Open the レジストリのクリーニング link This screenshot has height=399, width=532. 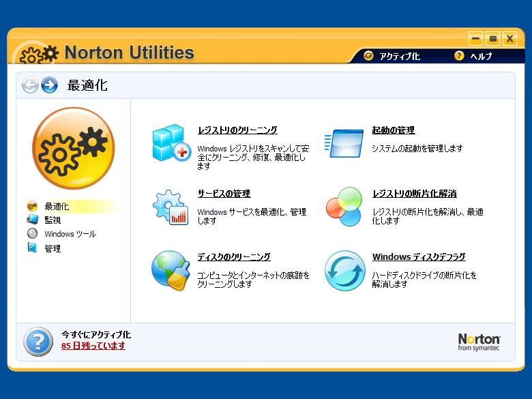point(237,130)
